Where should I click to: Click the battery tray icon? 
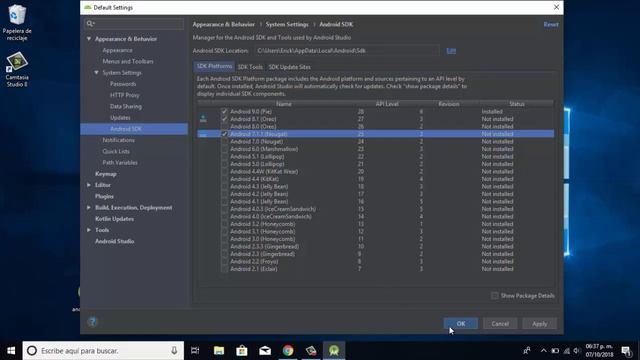point(555,351)
